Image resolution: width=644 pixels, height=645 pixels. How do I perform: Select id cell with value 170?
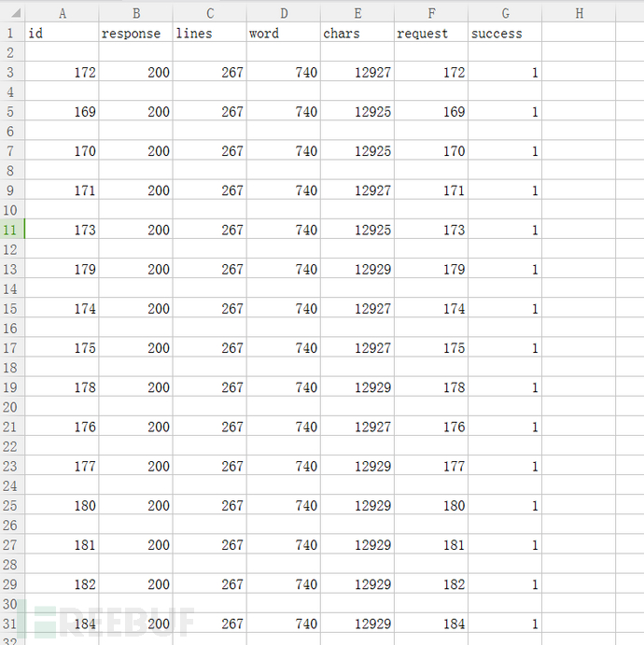63,150
